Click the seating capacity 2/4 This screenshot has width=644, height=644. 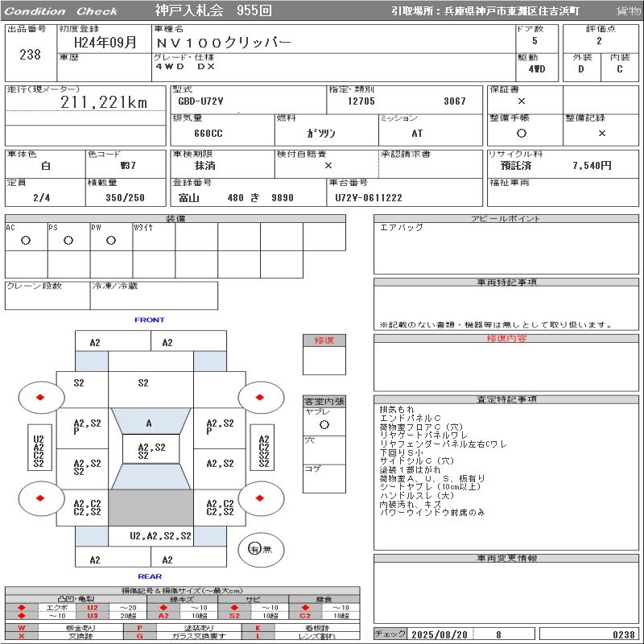[x=42, y=197]
